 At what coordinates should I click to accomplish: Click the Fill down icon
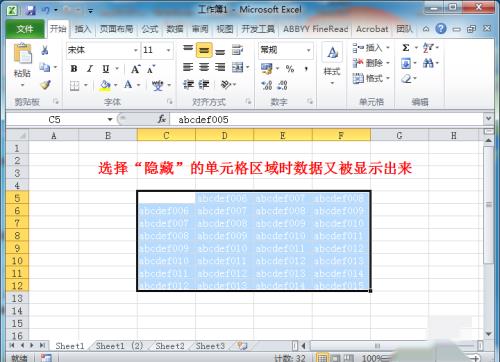(406, 63)
